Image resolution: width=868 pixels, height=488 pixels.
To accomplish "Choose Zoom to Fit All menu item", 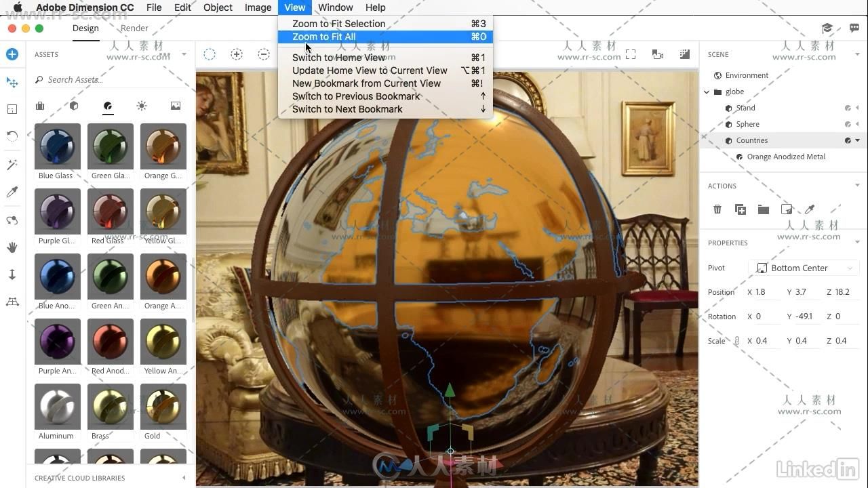I will [x=385, y=37].
